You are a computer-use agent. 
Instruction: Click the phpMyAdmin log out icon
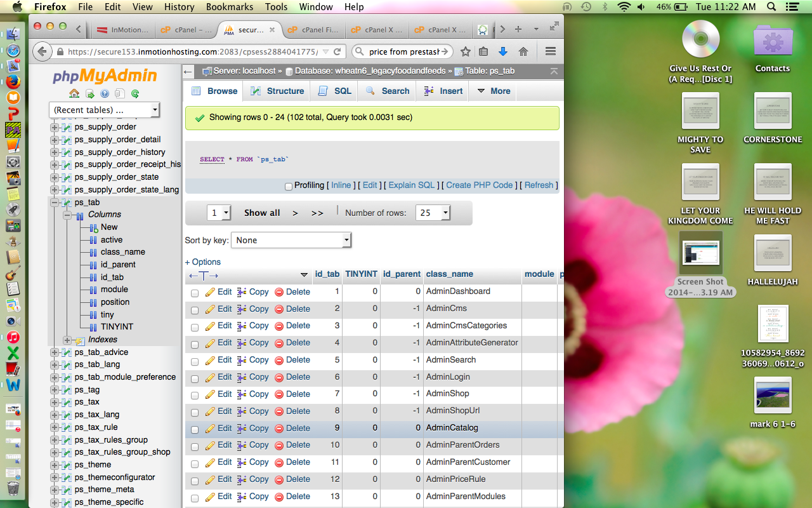(89, 94)
